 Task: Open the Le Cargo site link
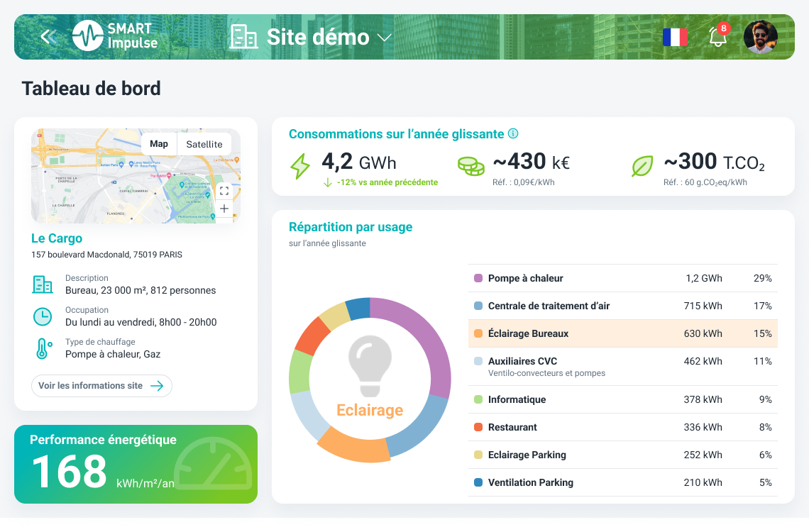56,238
